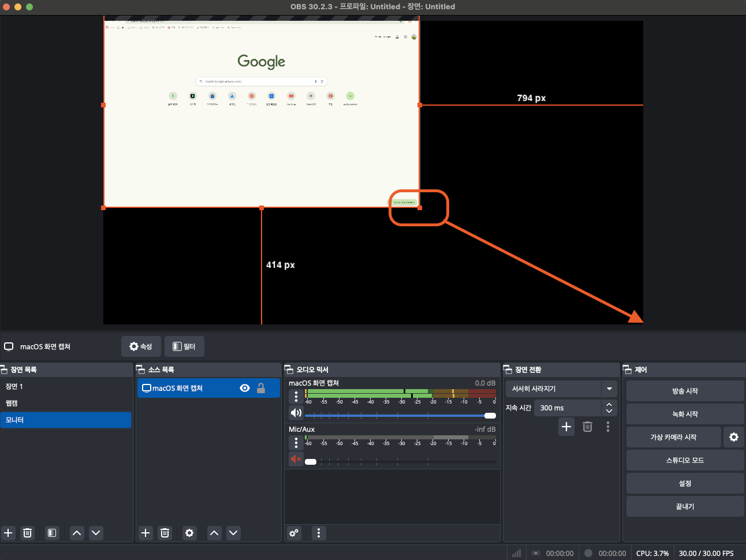Screen dimensions: 746x560
Task: Open source properties gear in sources toolbar
Action: pyautogui.click(x=189, y=533)
